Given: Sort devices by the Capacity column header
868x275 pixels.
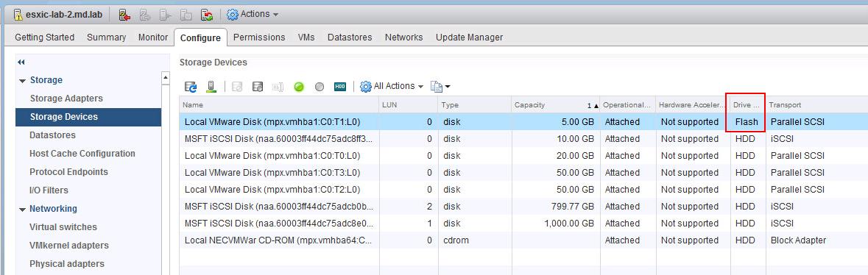Looking at the screenshot, I should pos(555,104).
